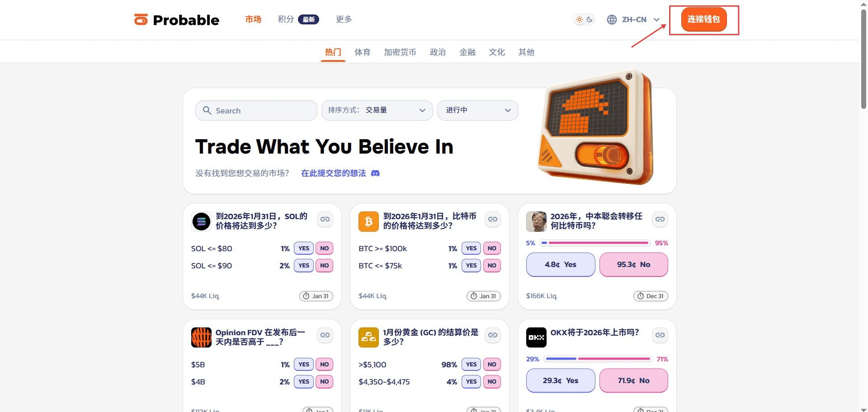868x412 pixels.
Task: Select the 政治 category tab
Action: [x=438, y=52]
